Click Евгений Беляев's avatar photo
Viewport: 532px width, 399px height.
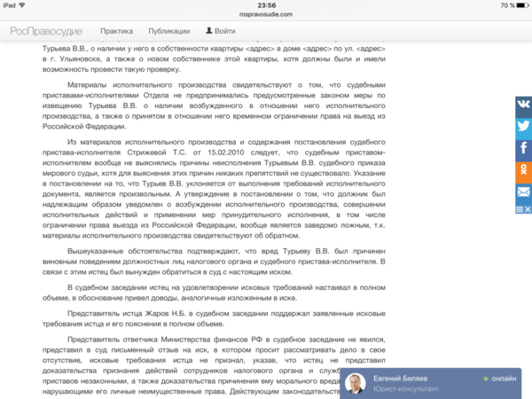pyautogui.click(x=356, y=383)
